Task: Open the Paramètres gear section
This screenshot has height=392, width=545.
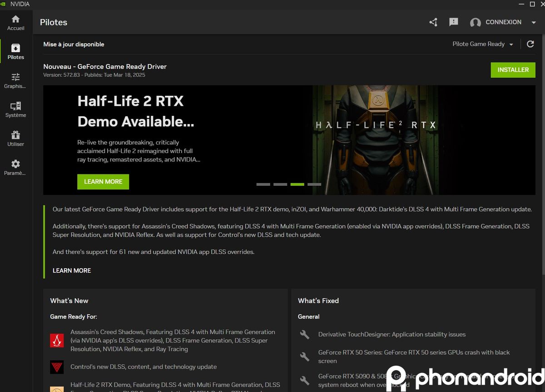Action: coord(16,168)
